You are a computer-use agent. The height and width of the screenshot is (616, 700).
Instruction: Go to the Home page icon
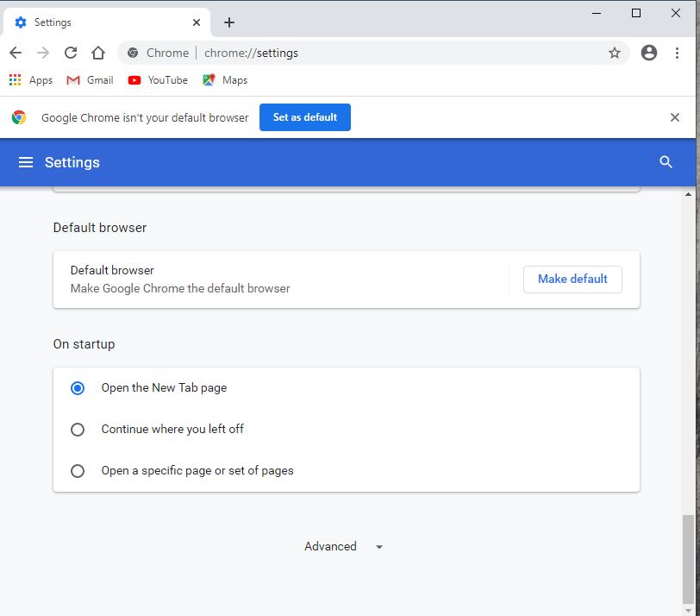(x=98, y=53)
